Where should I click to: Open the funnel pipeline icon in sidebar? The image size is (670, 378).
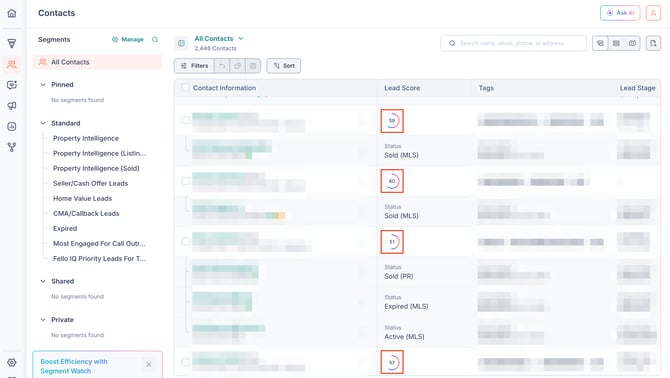click(x=12, y=43)
